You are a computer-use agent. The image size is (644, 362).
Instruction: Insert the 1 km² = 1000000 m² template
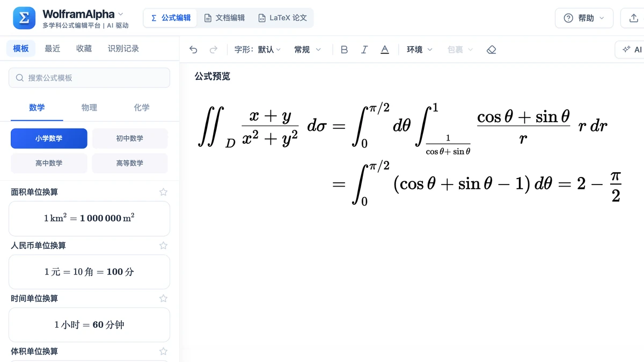(89, 218)
